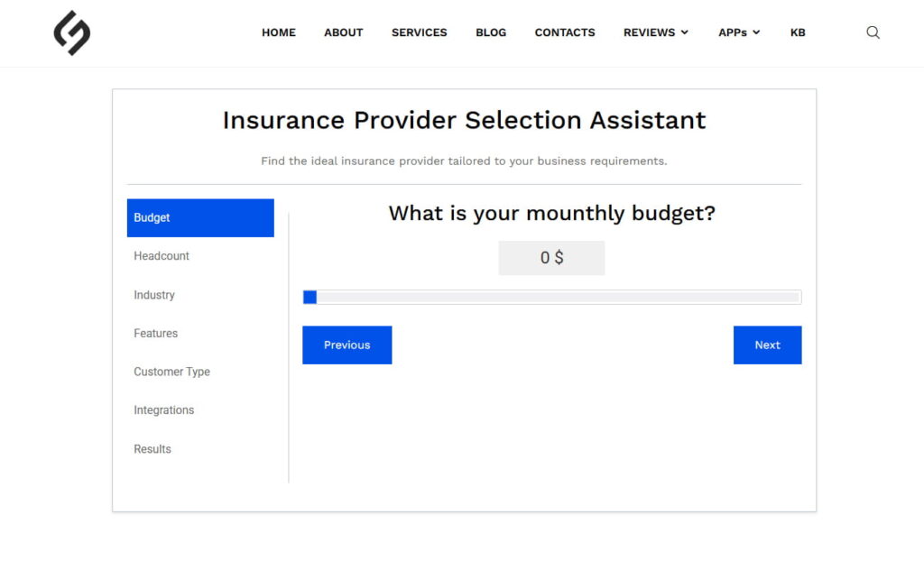924x561 pixels.
Task: Click the monthly budget slider handle
Action: point(310,297)
